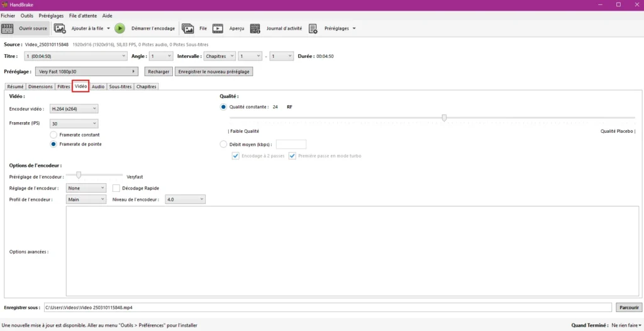The height and width of the screenshot is (331, 644).
Task: Click the Journal d'activité label
Action: tap(284, 28)
